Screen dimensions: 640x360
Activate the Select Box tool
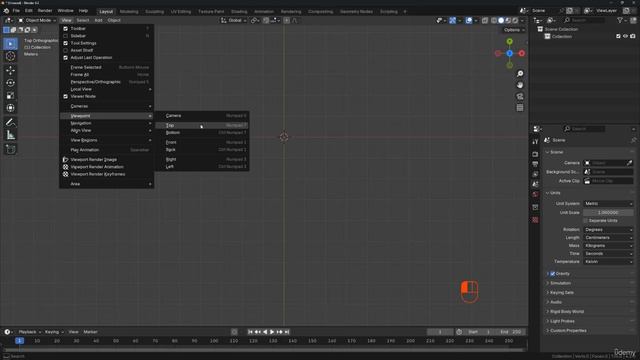[11, 44]
